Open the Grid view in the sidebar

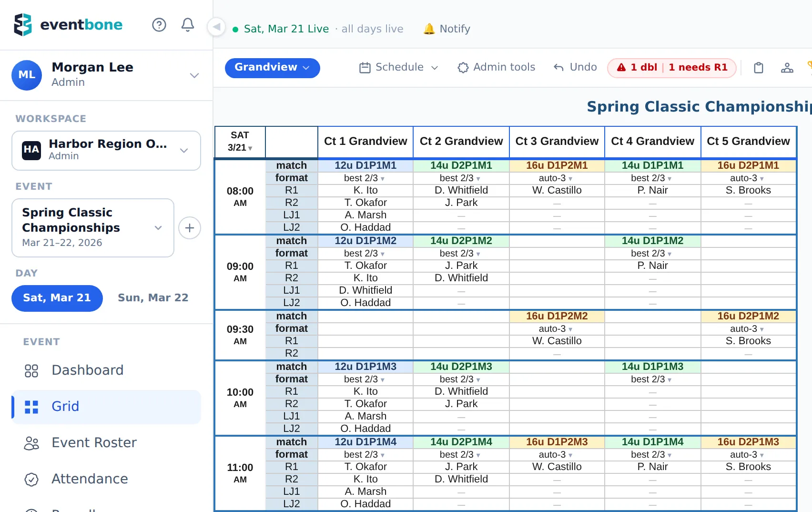pos(106,407)
